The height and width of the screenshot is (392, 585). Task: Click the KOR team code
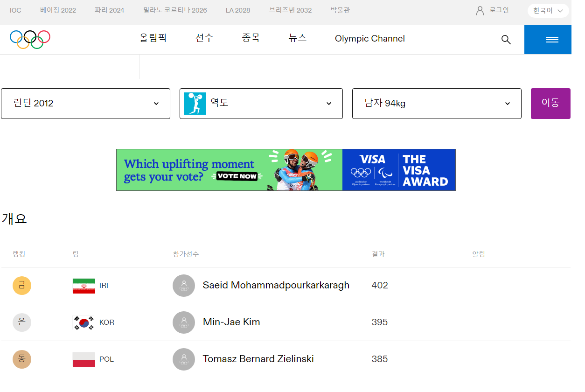107,322
